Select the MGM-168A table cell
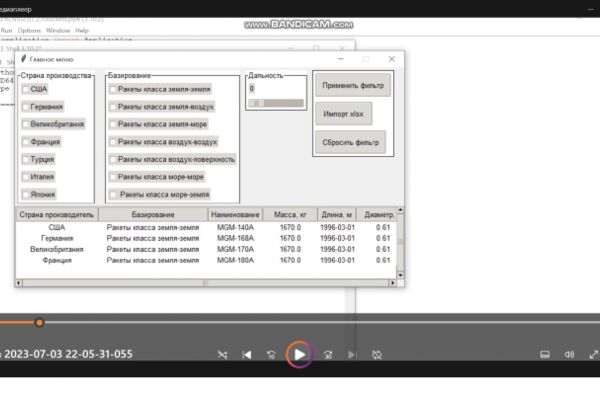The image size is (600, 400). coord(235,238)
